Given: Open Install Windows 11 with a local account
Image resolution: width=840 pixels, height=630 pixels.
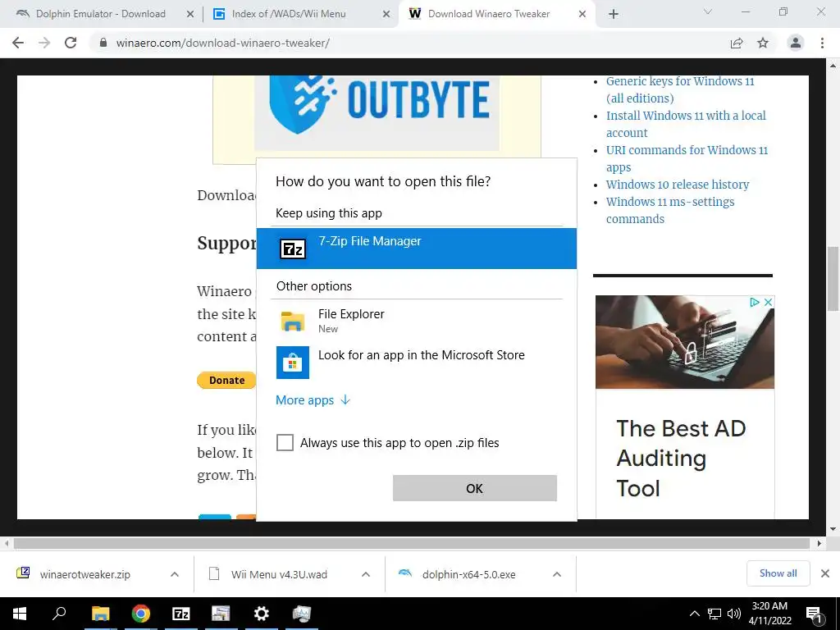Looking at the screenshot, I should (x=686, y=124).
